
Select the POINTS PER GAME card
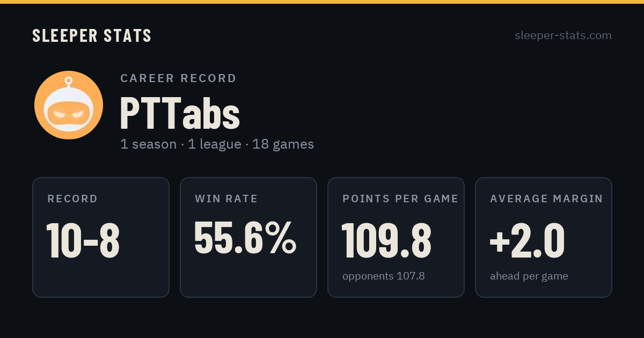[396, 237]
